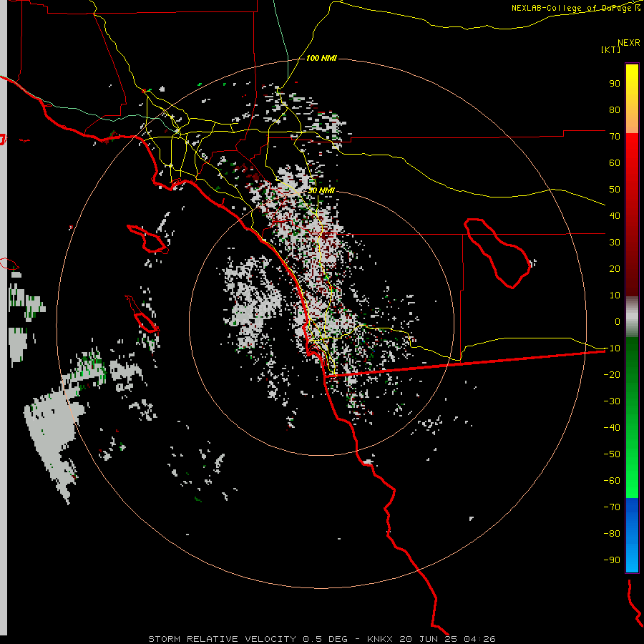Click the -80 value on the velocity scale

612,534
